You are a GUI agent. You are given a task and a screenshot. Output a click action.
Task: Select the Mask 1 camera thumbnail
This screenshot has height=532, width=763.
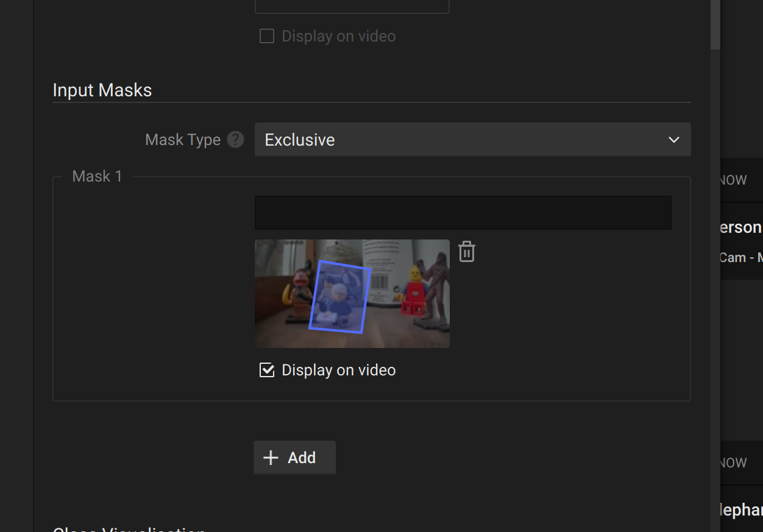(x=352, y=293)
